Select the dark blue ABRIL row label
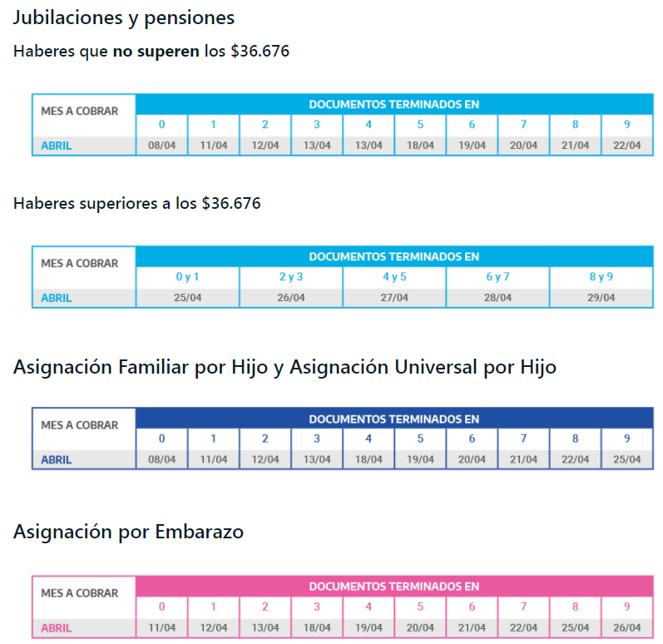The height and width of the screenshot is (644, 663). 57,459
